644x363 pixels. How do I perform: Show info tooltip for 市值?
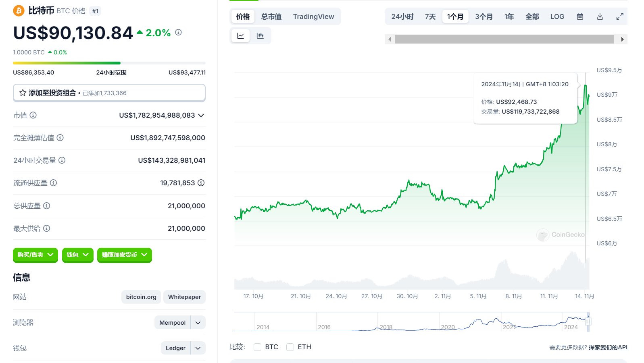(33, 115)
